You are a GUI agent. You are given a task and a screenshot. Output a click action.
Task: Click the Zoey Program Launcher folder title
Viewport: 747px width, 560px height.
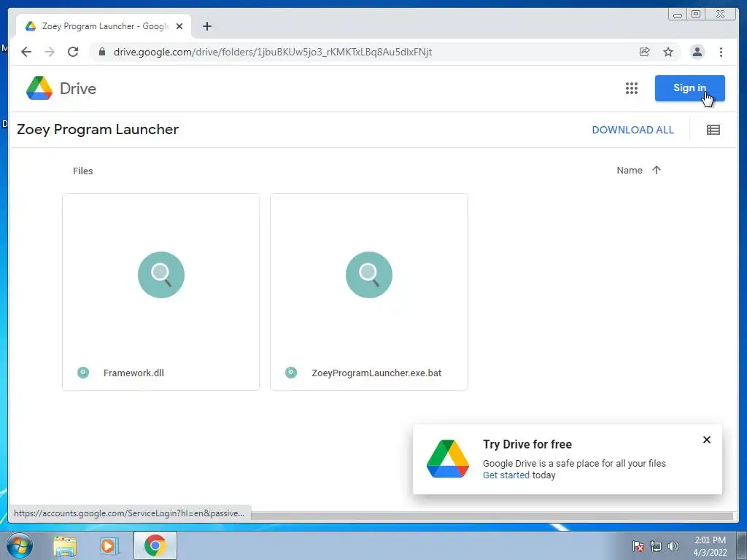click(x=98, y=130)
